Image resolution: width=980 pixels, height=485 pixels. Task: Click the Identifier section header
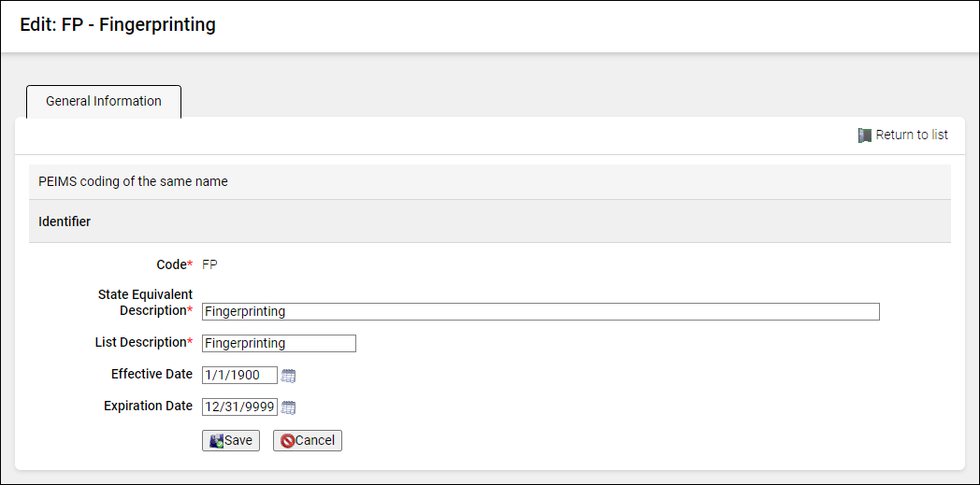coord(65,222)
